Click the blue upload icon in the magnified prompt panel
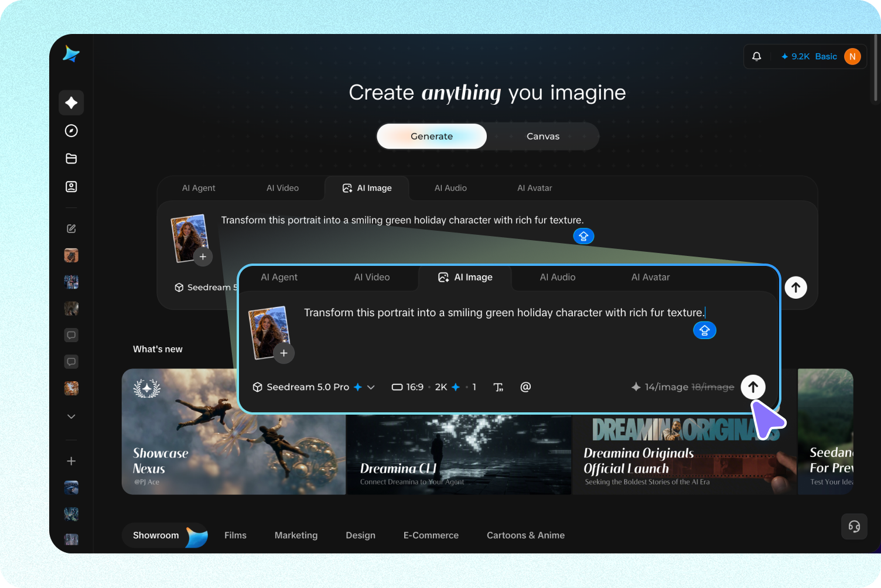 pos(705,330)
